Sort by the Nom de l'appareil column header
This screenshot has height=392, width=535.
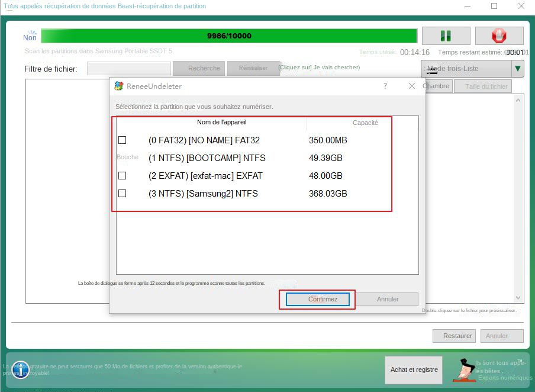click(x=221, y=122)
